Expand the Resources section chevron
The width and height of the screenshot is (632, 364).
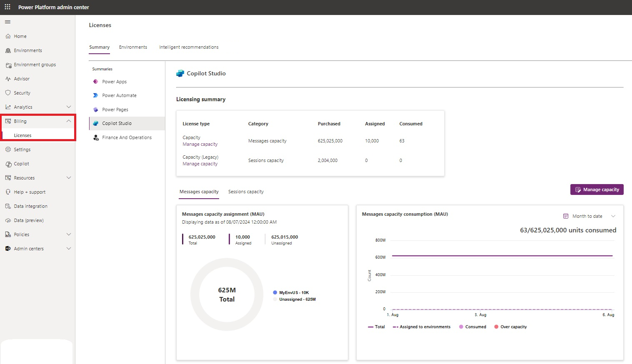[x=69, y=178]
